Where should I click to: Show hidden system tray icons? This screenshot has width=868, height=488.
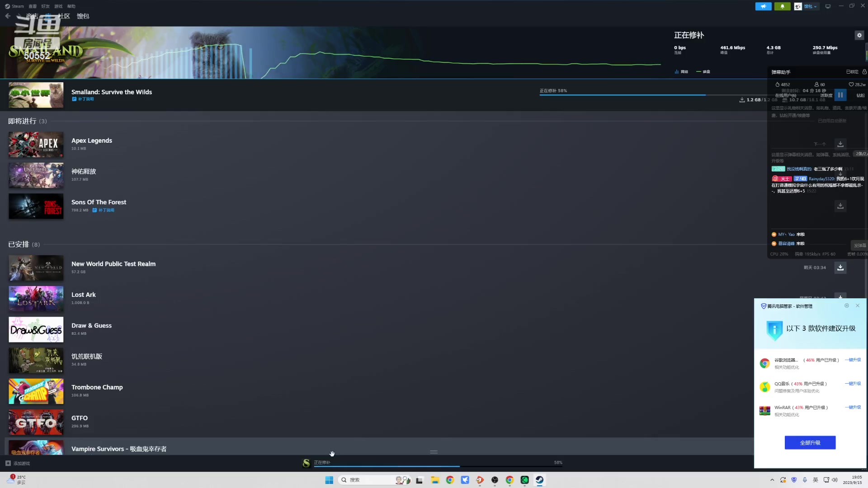(772, 480)
